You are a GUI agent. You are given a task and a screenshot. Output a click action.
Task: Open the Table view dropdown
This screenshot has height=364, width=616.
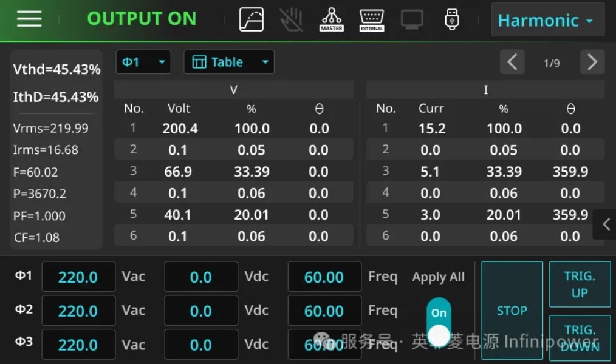point(229,62)
